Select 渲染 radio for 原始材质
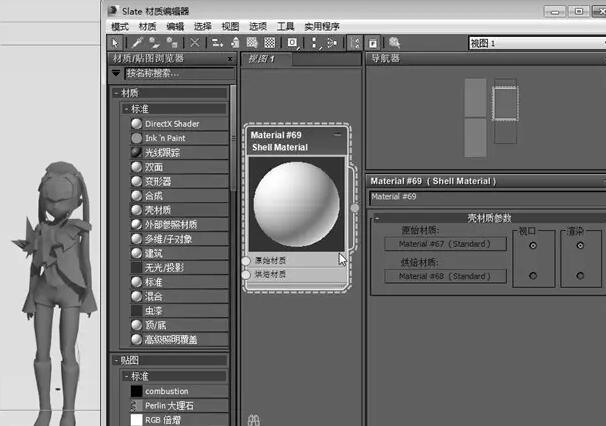The width and height of the screenshot is (606, 426). tap(580, 245)
